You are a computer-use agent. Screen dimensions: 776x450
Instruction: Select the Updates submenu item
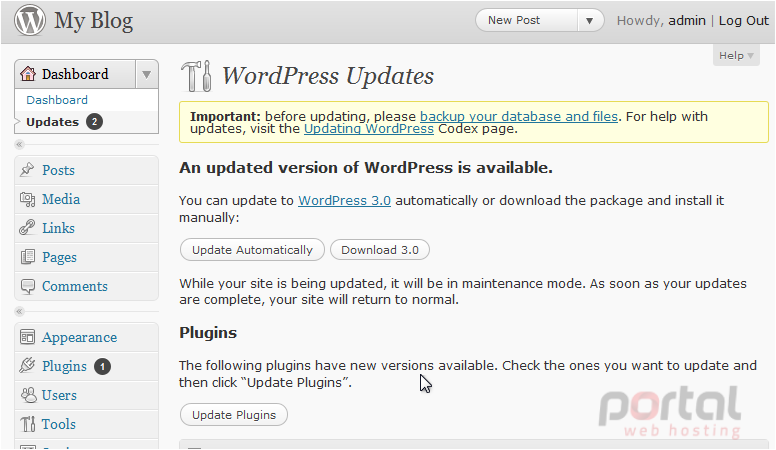[x=52, y=122]
